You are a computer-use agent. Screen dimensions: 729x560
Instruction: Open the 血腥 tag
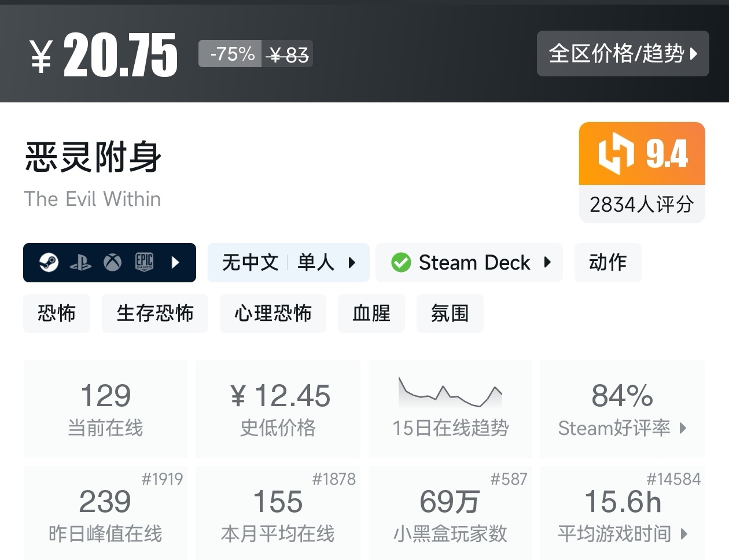(x=371, y=314)
